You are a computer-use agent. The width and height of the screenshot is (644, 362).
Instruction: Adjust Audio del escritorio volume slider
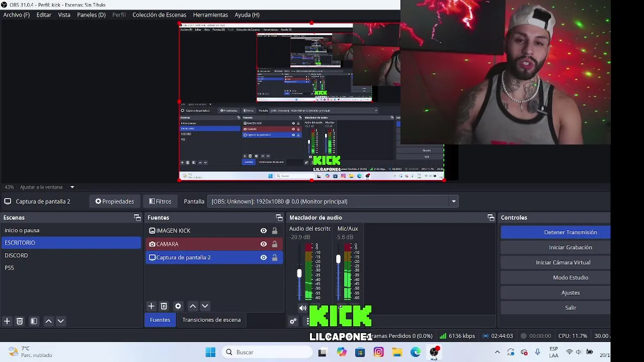click(x=299, y=274)
